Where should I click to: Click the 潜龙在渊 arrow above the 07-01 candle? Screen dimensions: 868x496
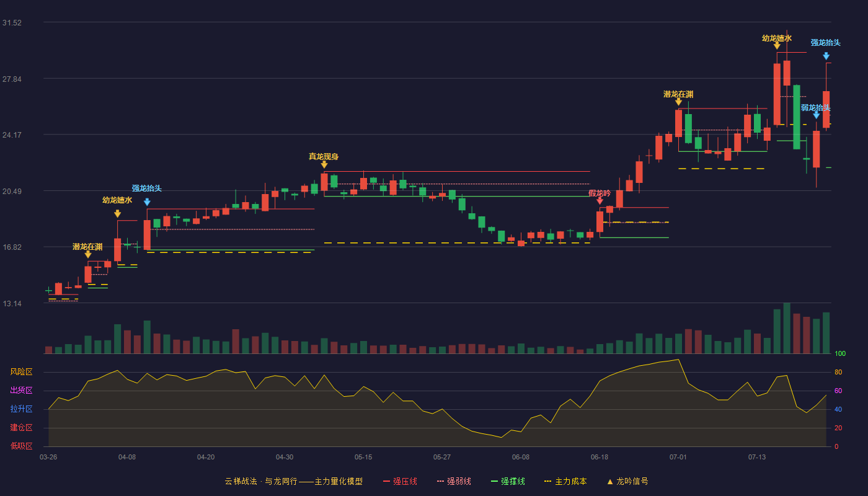pos(678,102)
